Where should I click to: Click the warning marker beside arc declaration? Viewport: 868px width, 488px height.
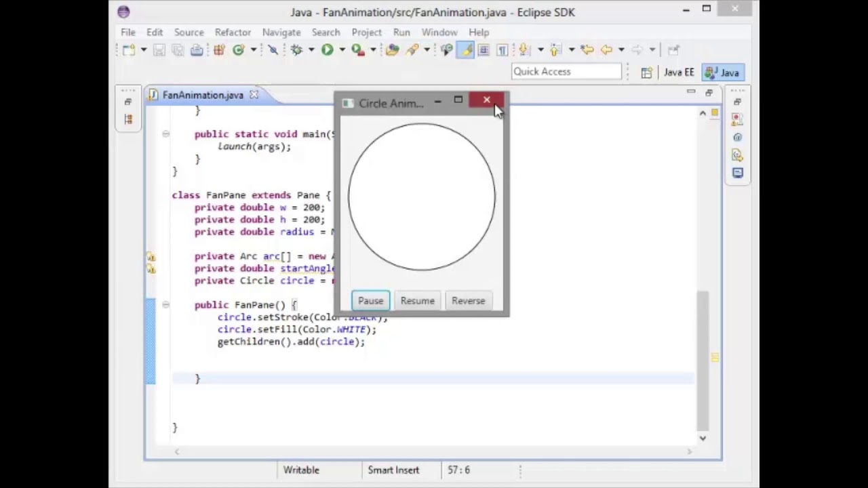151,257
